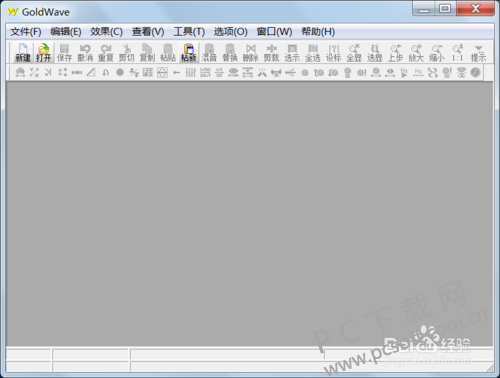Click the vertical sliders equalizer icon in the effects toolbar
The height and width of the screenshot is (378, 500).
(190, 72)
